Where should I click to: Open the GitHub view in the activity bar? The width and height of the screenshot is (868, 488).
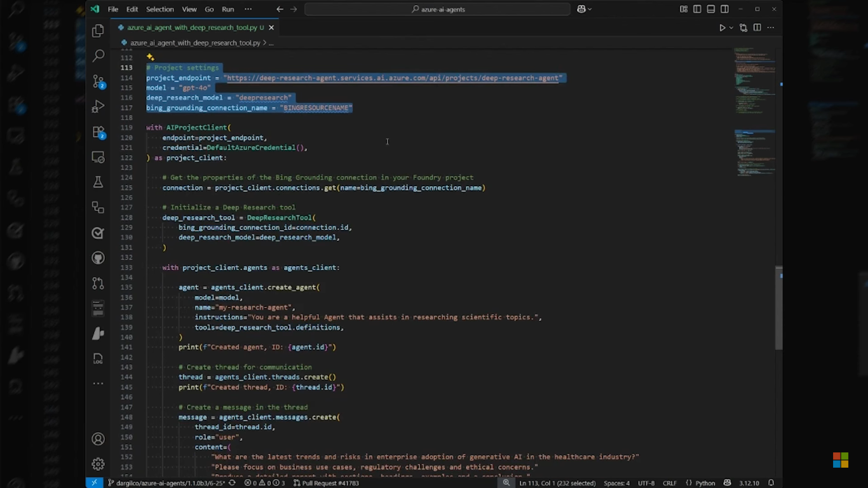click(x=98, y=258)
